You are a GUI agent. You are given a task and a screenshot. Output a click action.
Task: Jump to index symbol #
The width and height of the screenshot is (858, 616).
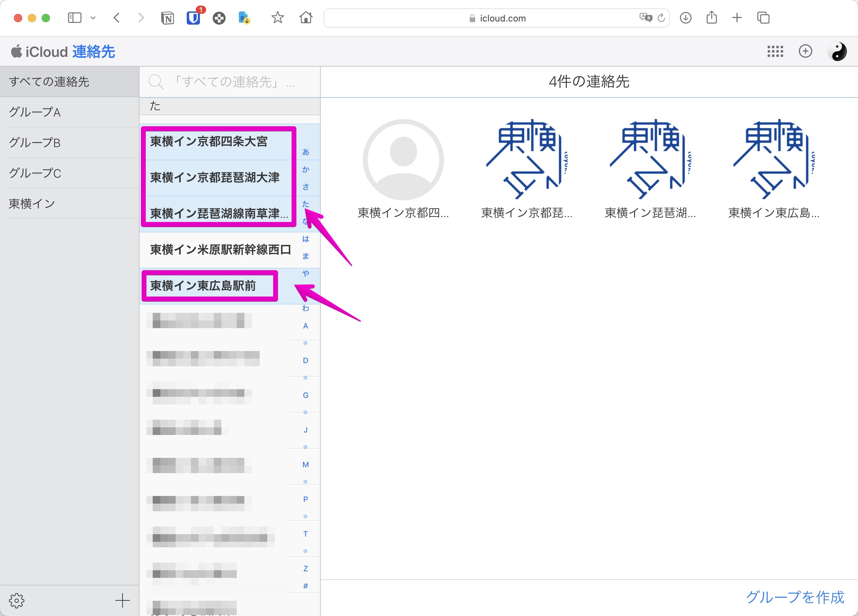tap(305, 586)
